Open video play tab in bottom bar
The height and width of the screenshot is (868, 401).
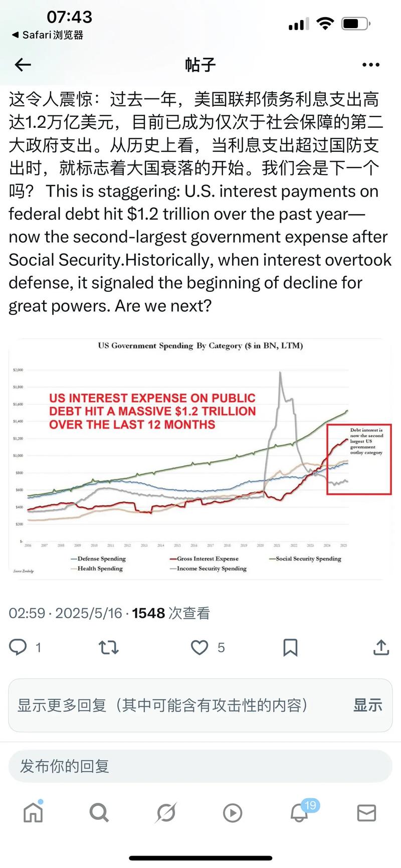pos(233,813)
